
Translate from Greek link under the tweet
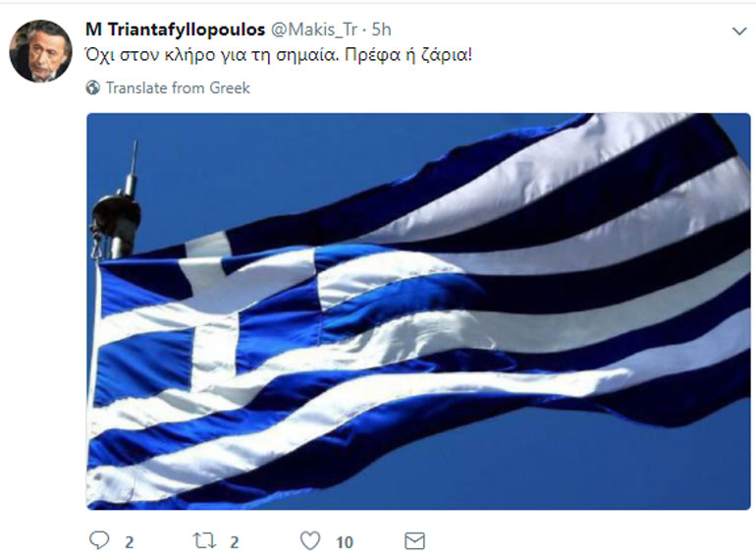(x=178, y=87)
